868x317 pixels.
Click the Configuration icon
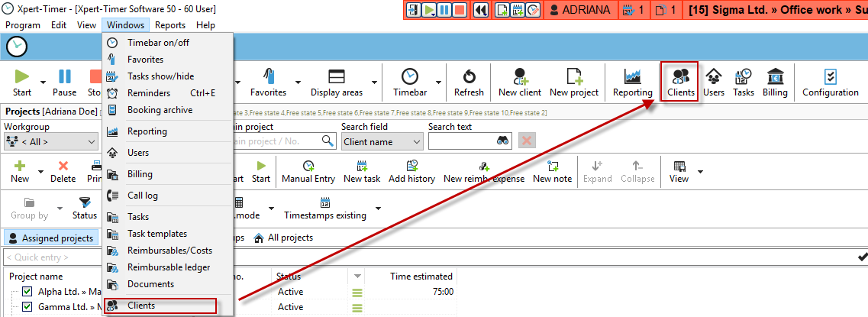(830, 81)
